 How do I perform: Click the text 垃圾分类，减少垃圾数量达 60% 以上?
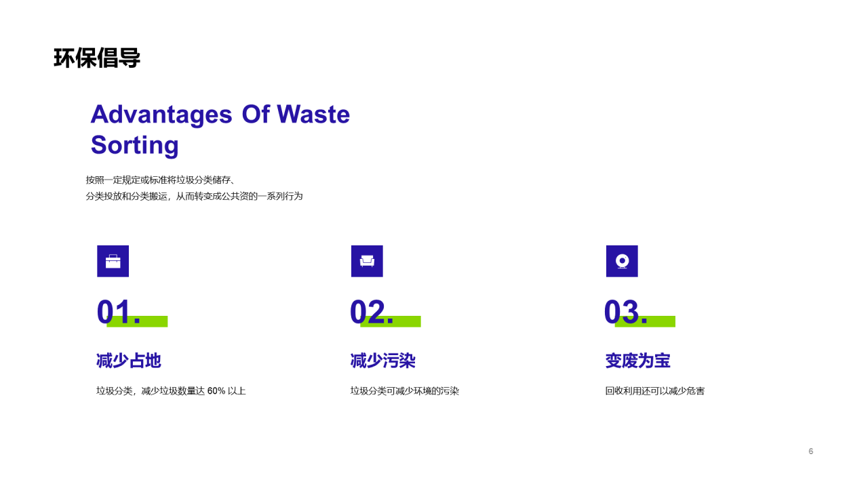pos(171,391)
